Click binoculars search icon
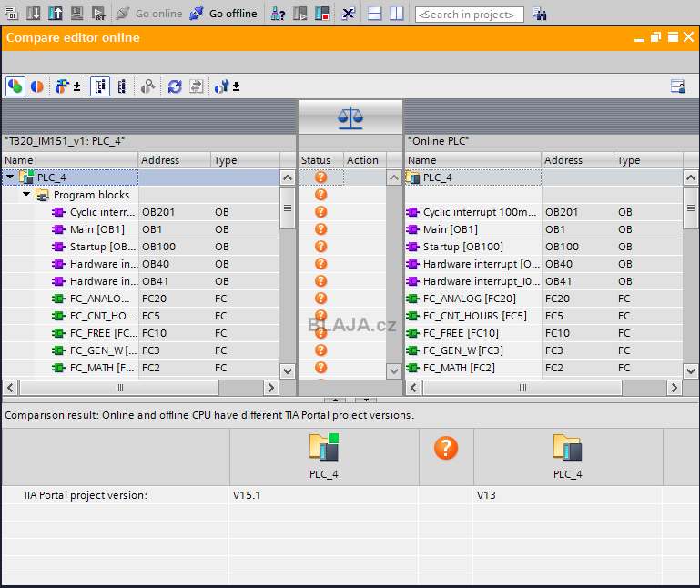This screenshot has height=588, width=700. pyautogui.click(x=539, y=14)
